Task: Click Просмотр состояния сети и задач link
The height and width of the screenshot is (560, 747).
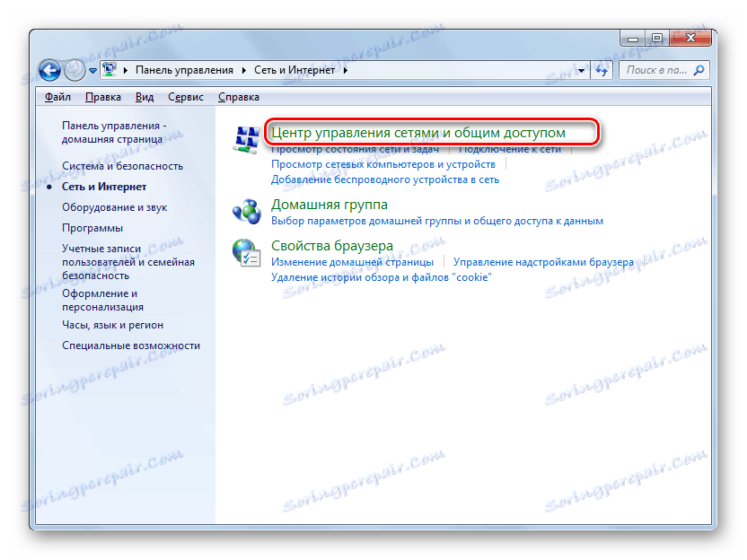Action: (355, 150)
